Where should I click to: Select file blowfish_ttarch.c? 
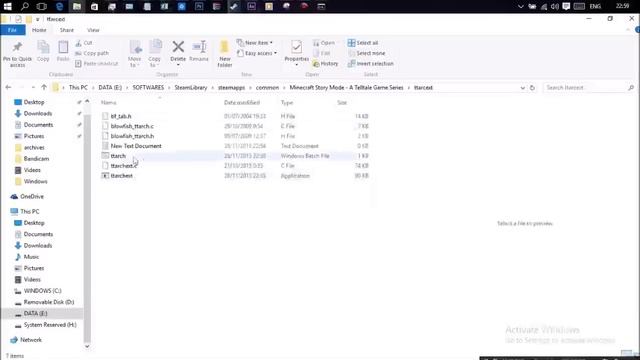[x=132, y=126]
